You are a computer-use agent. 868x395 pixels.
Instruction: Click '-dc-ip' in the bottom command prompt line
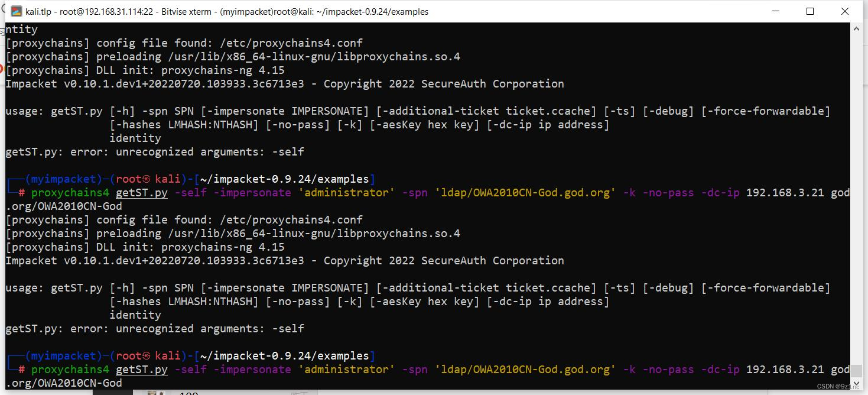(720, 370)
